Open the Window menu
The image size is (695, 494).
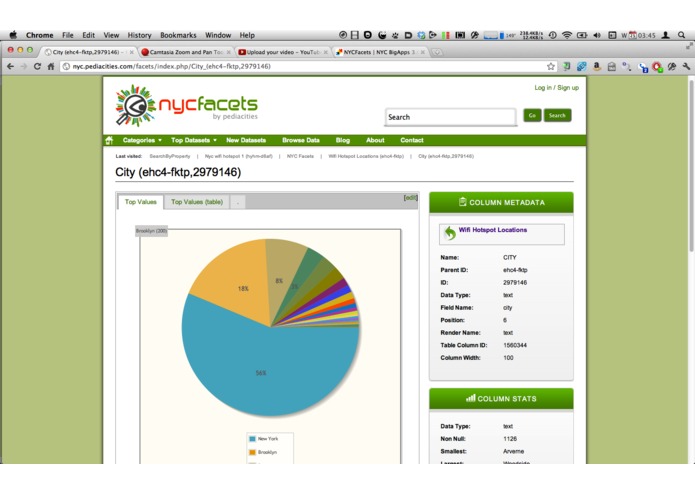tap(218, 35)
